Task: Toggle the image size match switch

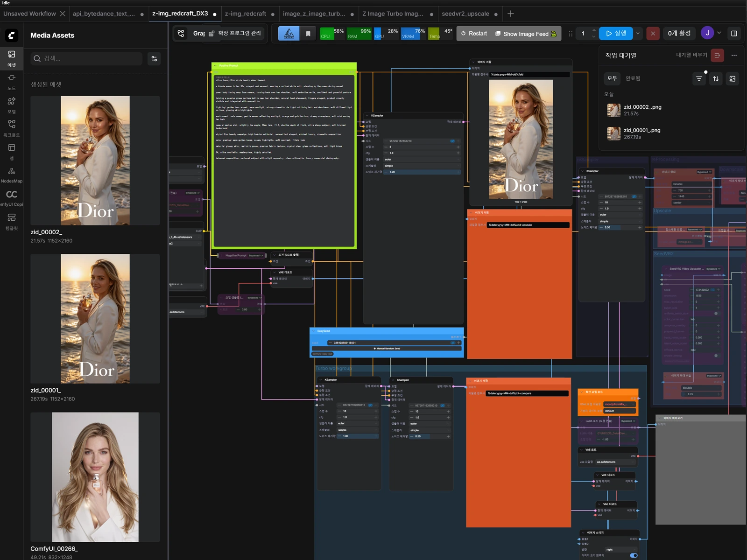Action: pyautogui.click(x=634, y=555)
